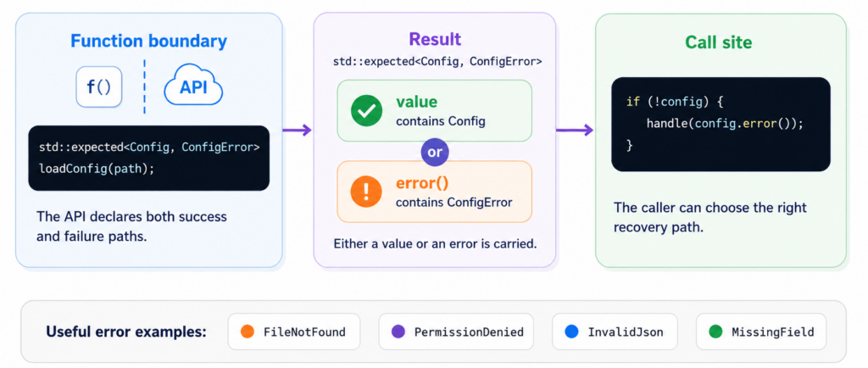The height and width of the screenshot is (368, 868).
Task: Click the blue dot beside InvalidJson
Action: [x=572, y=332]
